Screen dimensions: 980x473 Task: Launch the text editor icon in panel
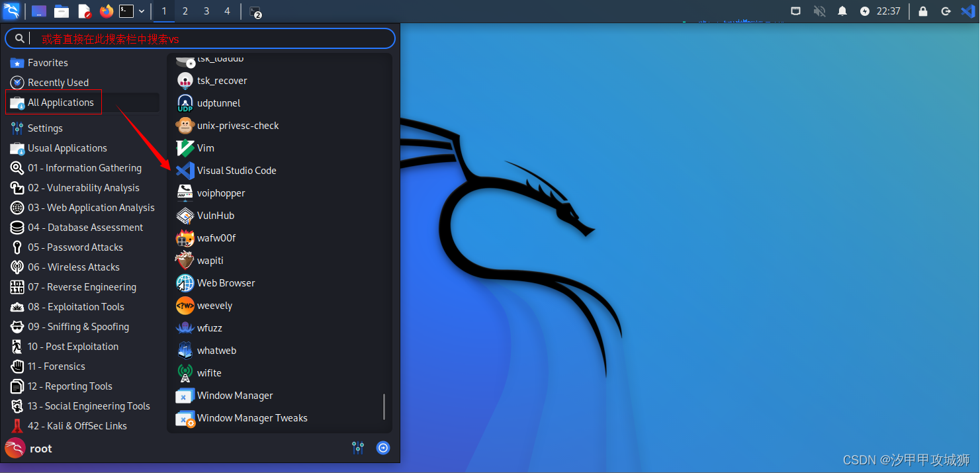(84, 11)
